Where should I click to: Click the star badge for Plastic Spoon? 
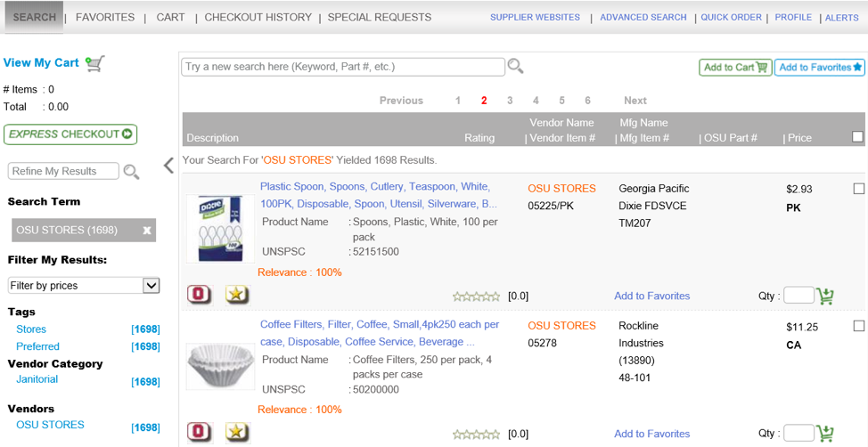point(237,295)
